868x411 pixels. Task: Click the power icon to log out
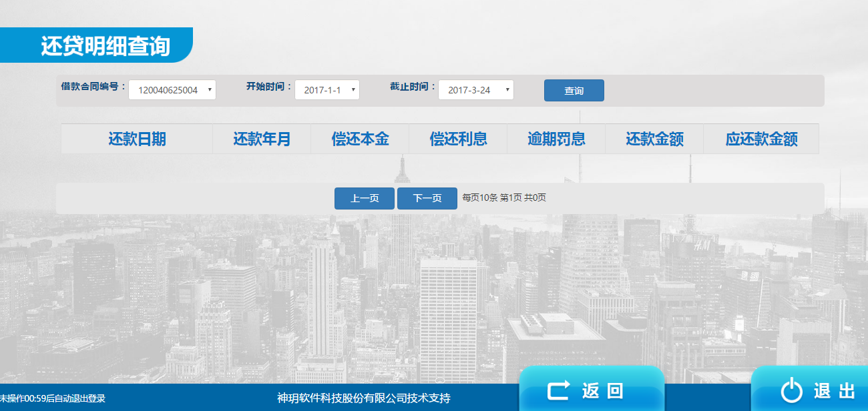tap(792, 390)
